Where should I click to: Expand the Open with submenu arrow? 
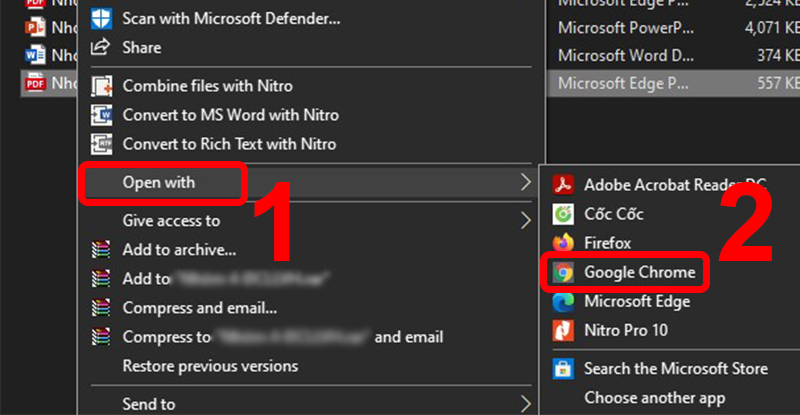(x=526, y=182)
